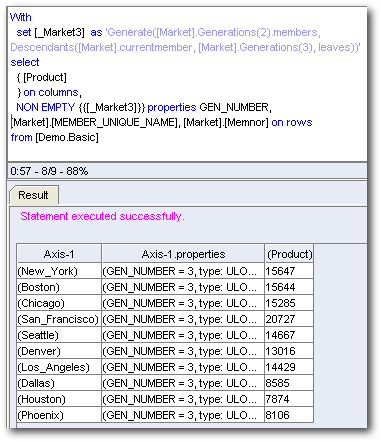Click the '{ [Product]' line in query editor
381x442 pixels.
pos(42,77)
